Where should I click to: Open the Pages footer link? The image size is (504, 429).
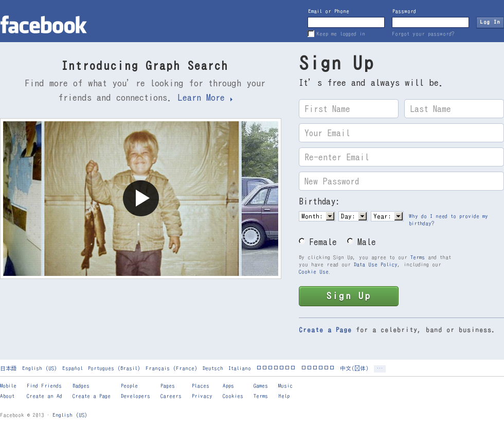[x=168, y=386]
